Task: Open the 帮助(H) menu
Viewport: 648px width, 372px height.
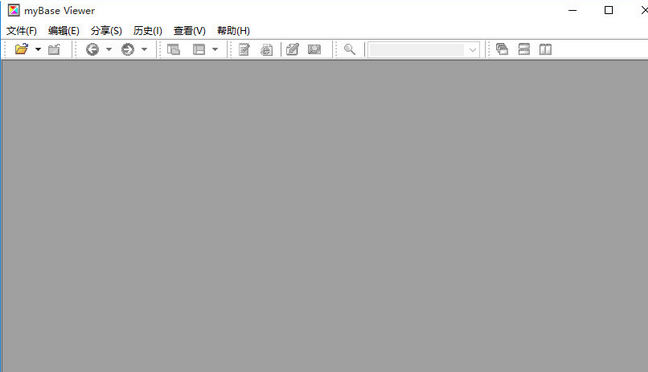Action: click(x=233, y=31)
